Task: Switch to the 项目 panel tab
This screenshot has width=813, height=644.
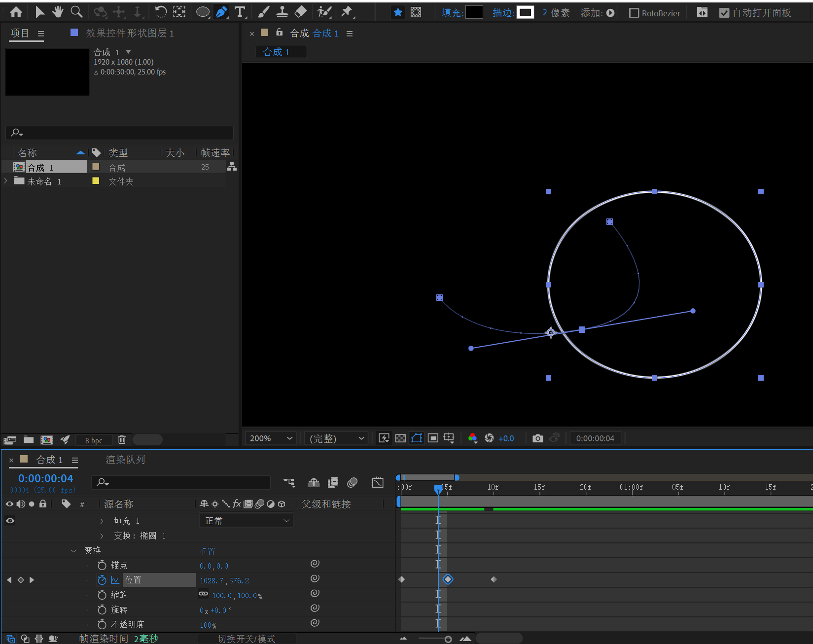Action: [20, 33]
